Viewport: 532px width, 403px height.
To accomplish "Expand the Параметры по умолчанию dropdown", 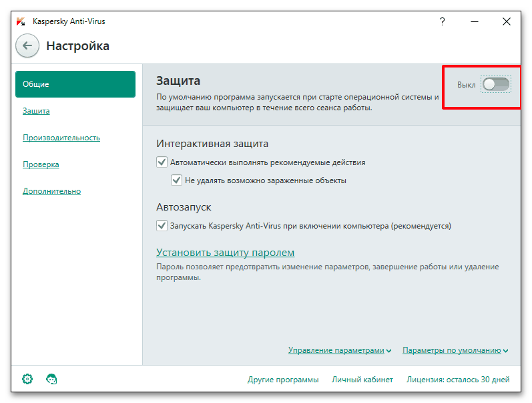I will [x=455, y=350].
